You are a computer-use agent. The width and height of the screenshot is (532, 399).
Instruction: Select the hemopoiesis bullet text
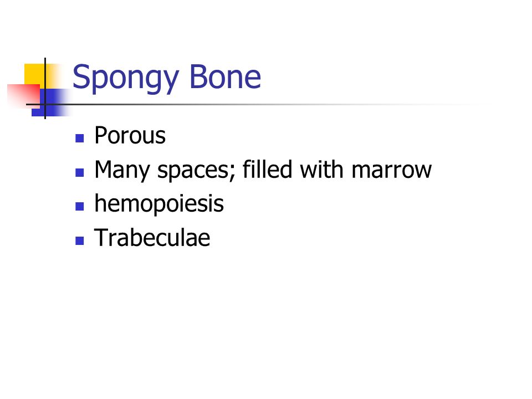pyautogui.click(x=159, y=203)
